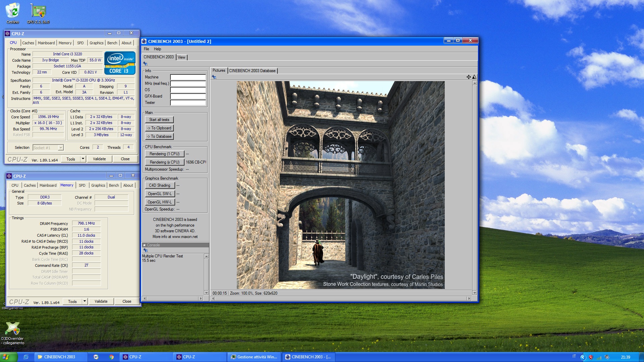This screenshot has height=362, width=644.
Task: Switch to the View tab in CINEBENCH
Action: [181, 57]
